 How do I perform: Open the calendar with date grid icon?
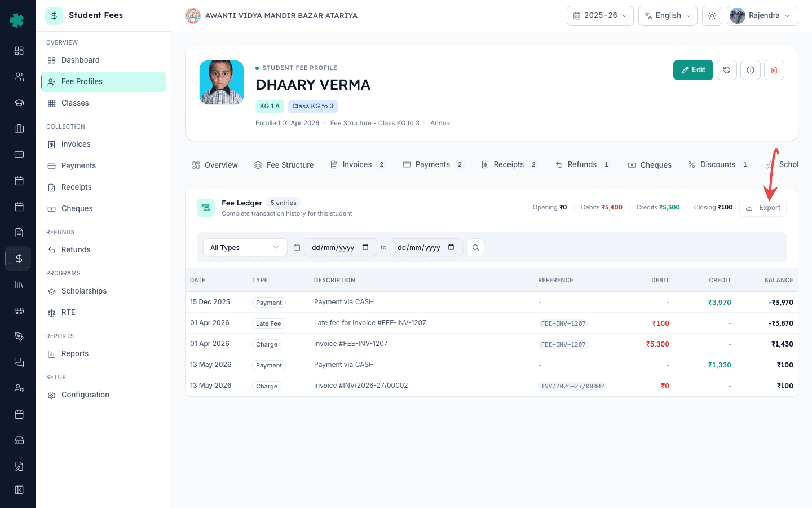[19, 414]
